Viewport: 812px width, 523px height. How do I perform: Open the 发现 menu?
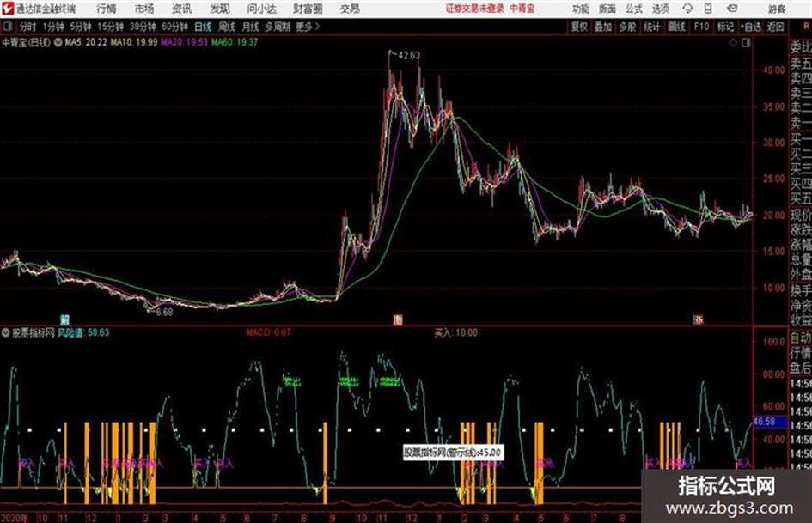(x=220, y=9)
